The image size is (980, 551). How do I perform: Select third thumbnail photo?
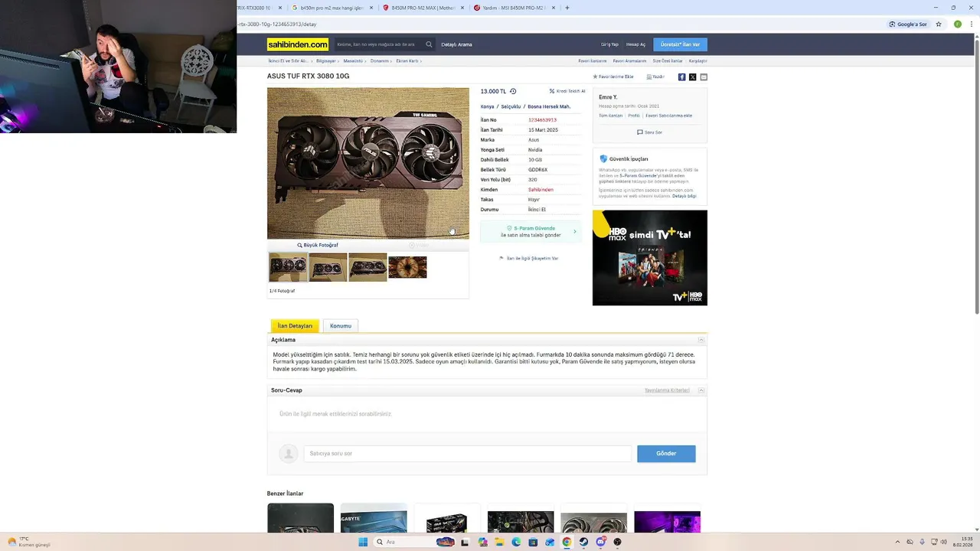367,267
